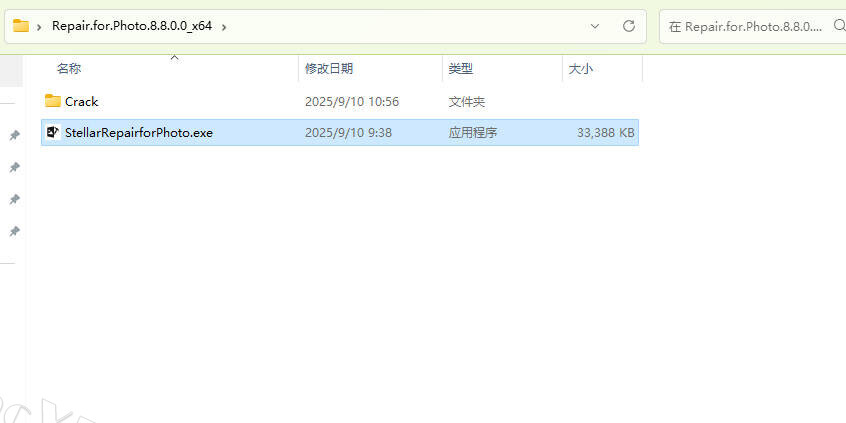
Task: Click the second pin icon in sidebar
Action: 15,167
